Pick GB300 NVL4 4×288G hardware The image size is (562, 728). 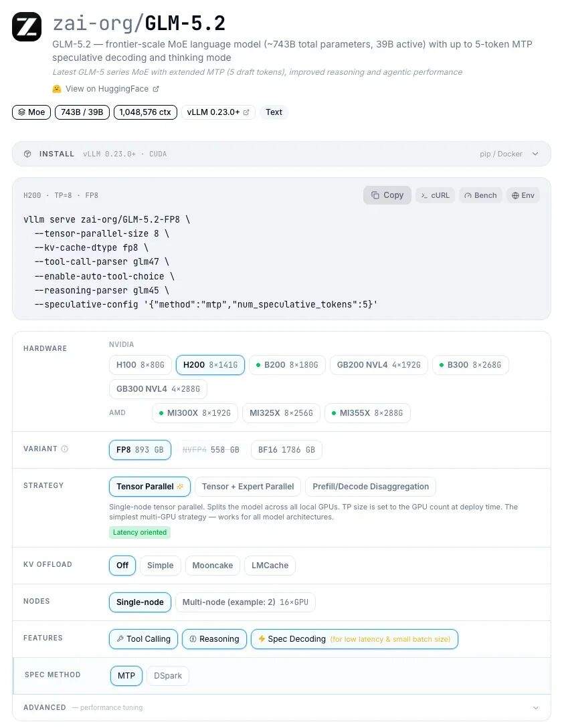[x=158, y=389]
